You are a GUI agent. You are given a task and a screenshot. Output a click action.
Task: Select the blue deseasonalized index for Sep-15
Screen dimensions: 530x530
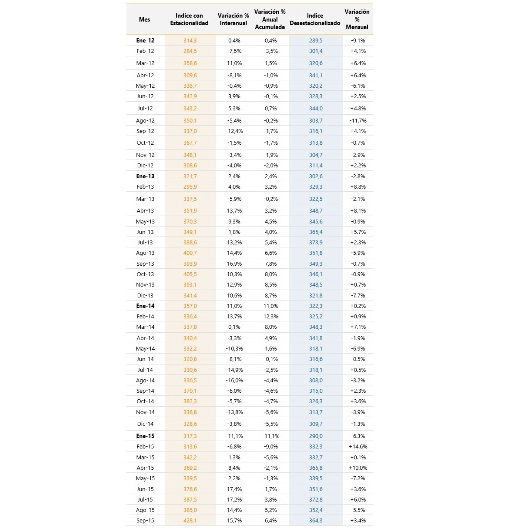pos(316,521)
